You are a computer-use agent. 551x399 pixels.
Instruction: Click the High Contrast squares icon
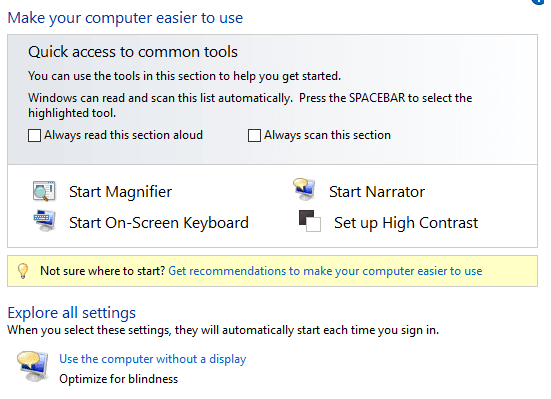310,221
